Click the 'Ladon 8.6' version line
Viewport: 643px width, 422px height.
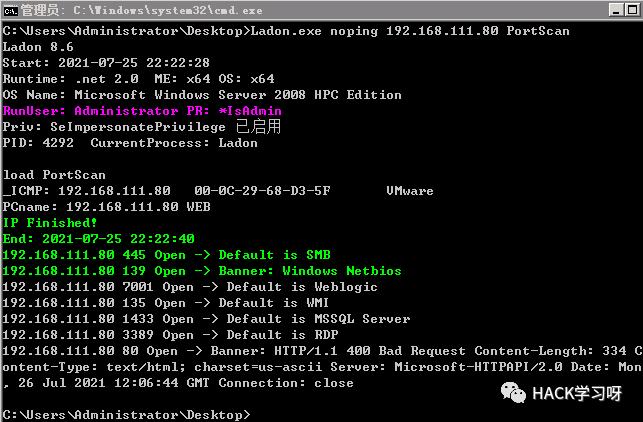click(x=38, y=47)
